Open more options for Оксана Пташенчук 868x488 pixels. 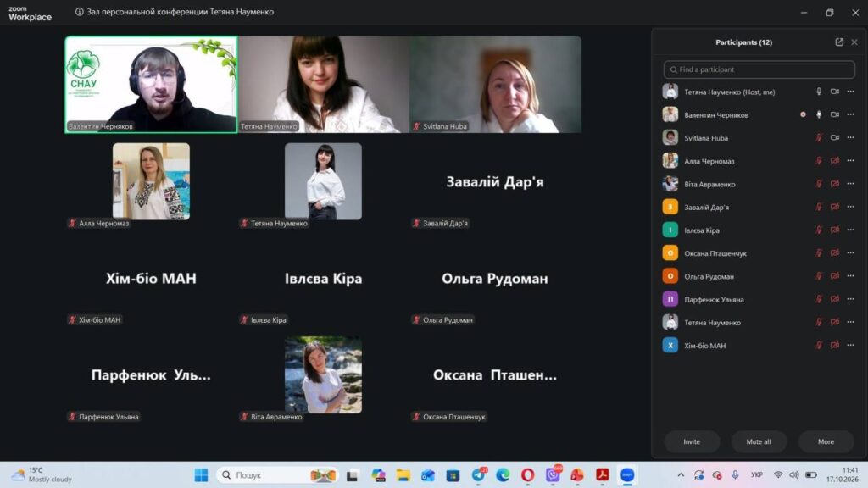(x=851, y=252)
